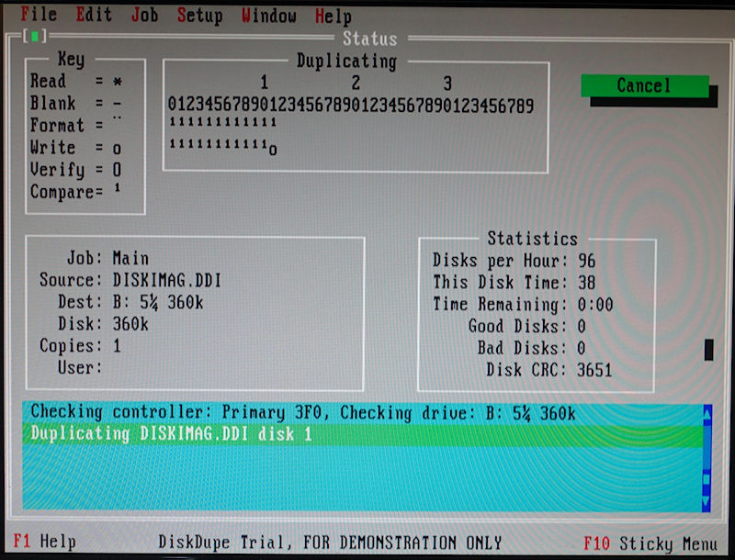Viewport: 735px width, 560px height.
Task: Select the 'Checking controller' log line
Action: coord(303,413)
